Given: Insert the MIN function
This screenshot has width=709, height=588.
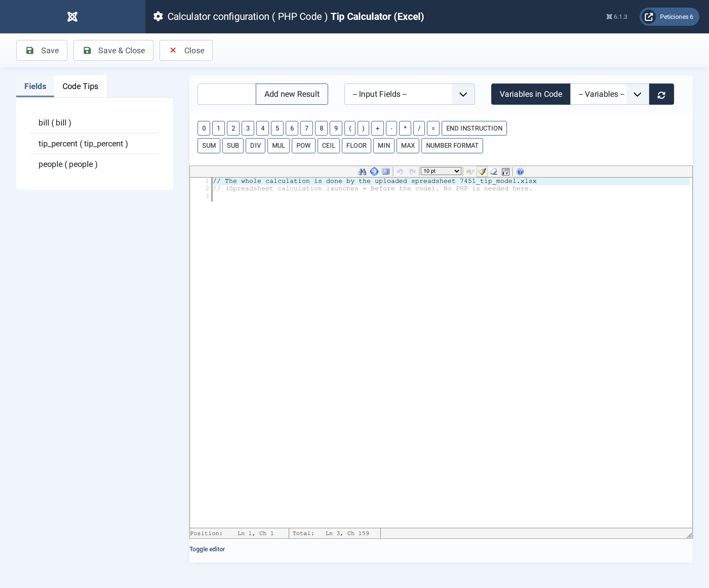Looking at the screenshot, I should pos(384,145).
